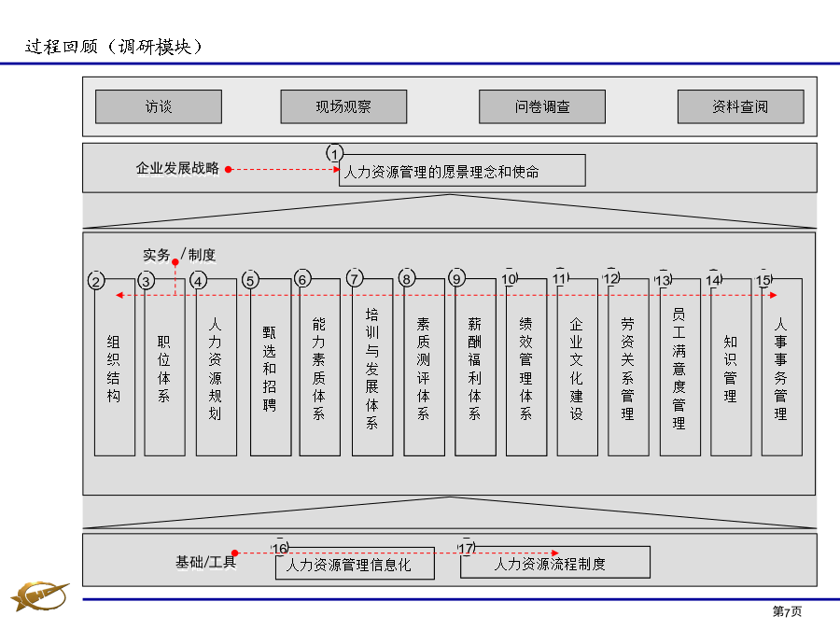This screenshot has width=840, height=630.
Task: Click the circled number 6 marker
Action: (x=302, y=278)
